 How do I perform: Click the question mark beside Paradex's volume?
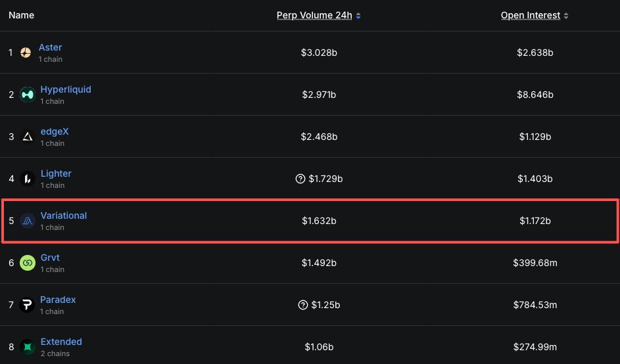point(303,305)
